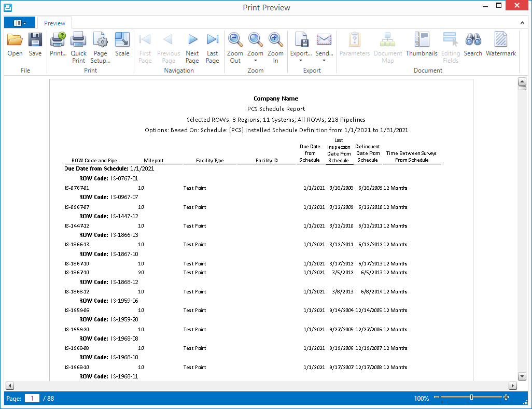532x409 pixels.
Task: Open Page Setup settings
Action: [100, 40]
